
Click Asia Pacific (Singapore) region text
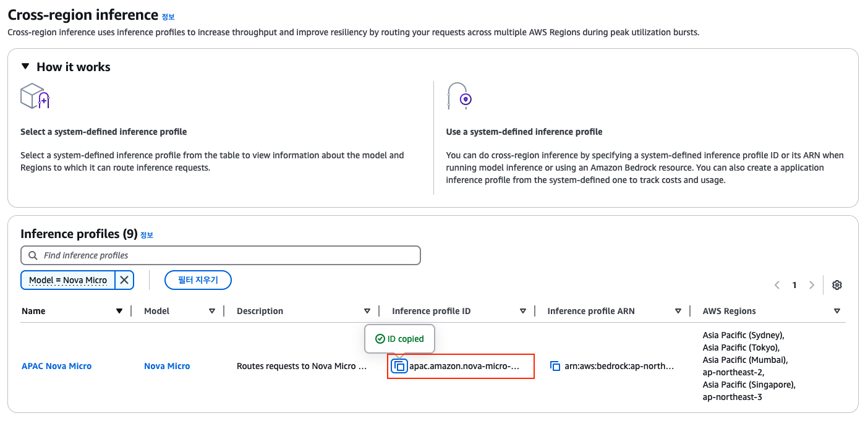point(749,385)
